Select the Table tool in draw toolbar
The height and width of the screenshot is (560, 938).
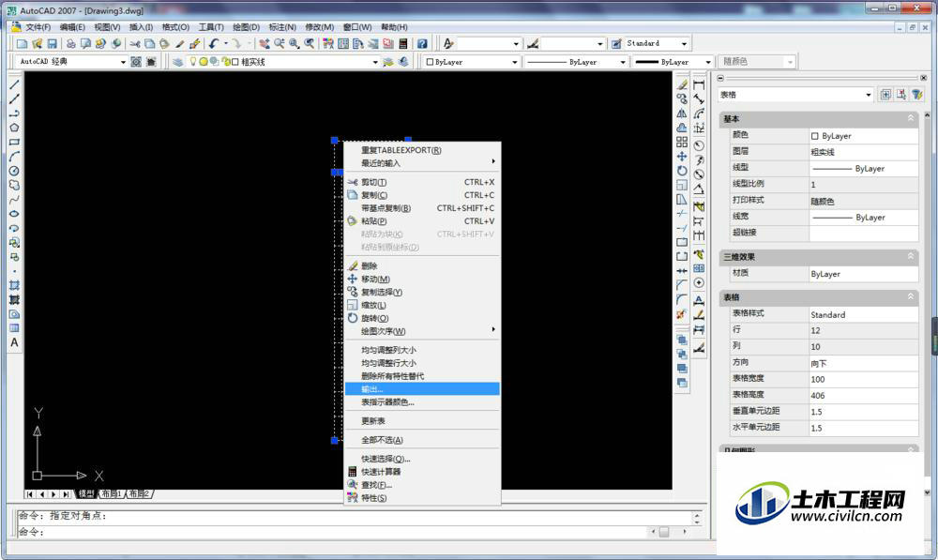pyautogui.click(x=14, y=328)
